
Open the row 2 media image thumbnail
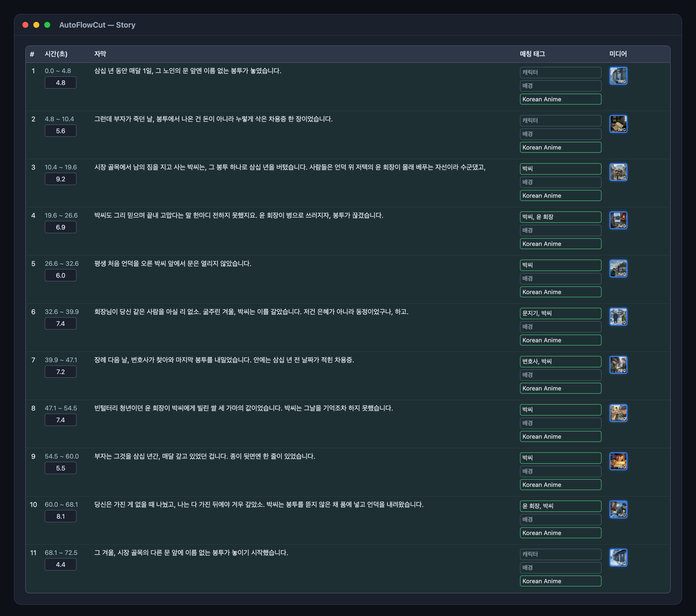(x=618, y=124)
